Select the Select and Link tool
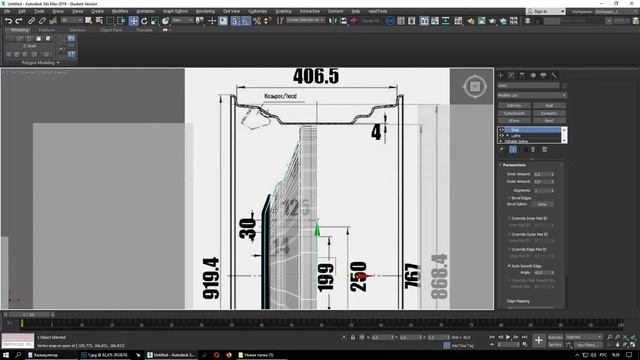640x360 pixels. [31, 20]
